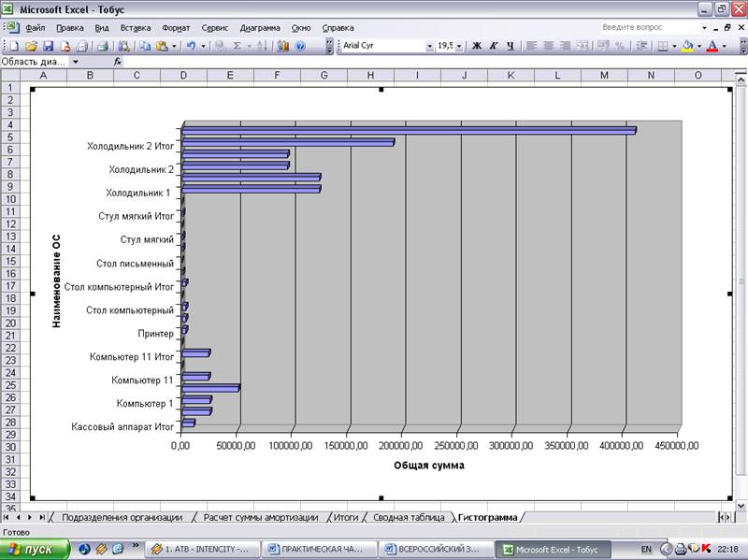
Task: Open the name box dropdown arrow
Action: [75, 62]
